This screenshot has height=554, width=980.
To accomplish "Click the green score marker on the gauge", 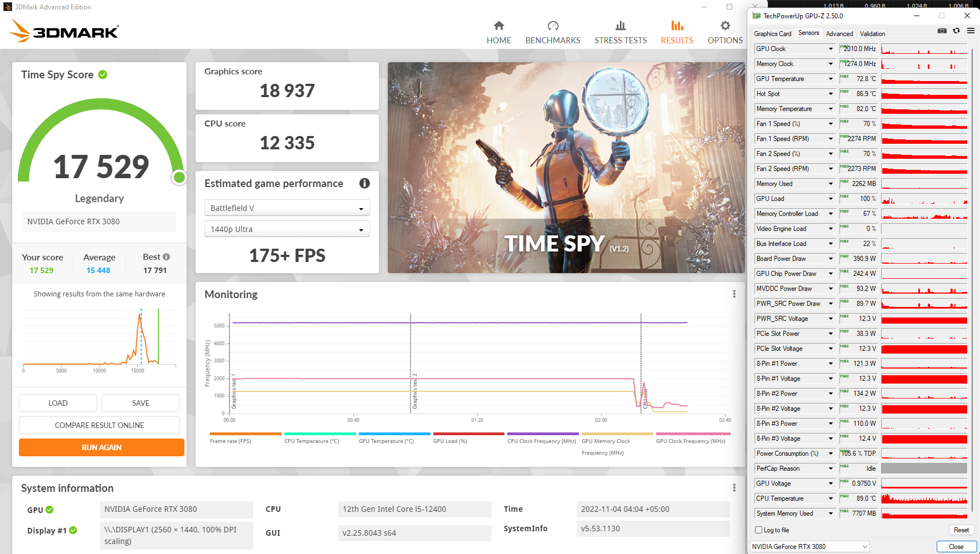I will (179, 177).
